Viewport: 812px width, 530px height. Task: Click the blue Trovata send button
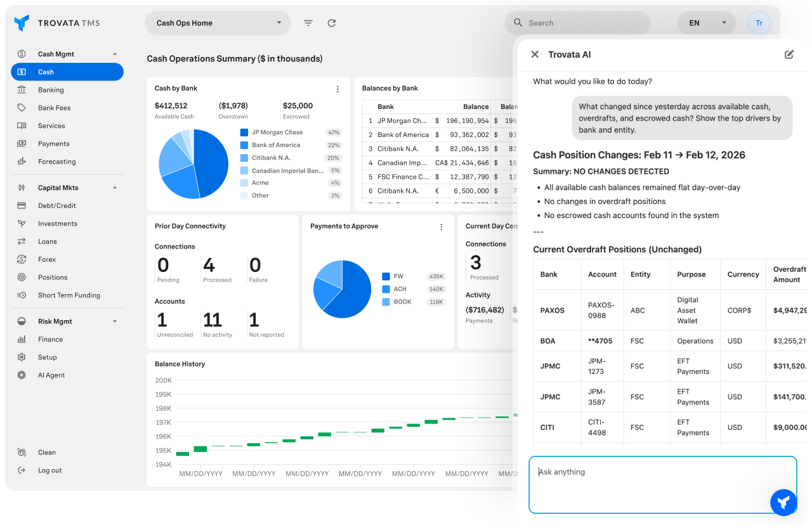coord(783,502)
